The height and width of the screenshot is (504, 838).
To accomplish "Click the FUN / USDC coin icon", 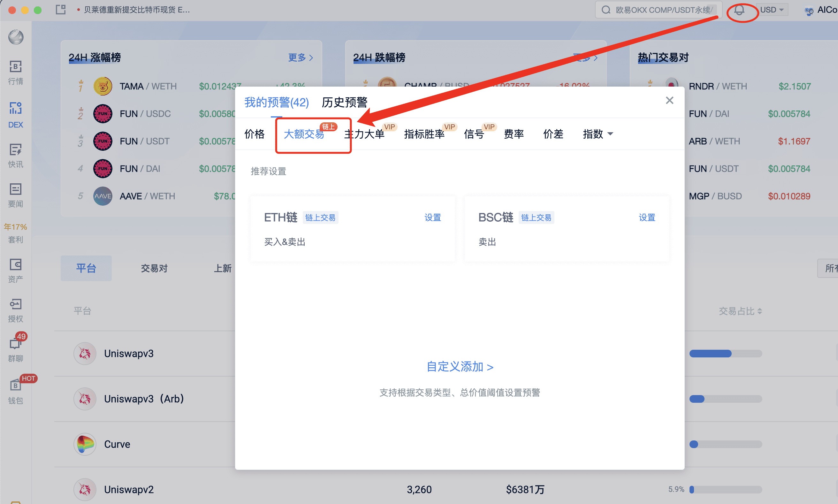I will 103,114.
